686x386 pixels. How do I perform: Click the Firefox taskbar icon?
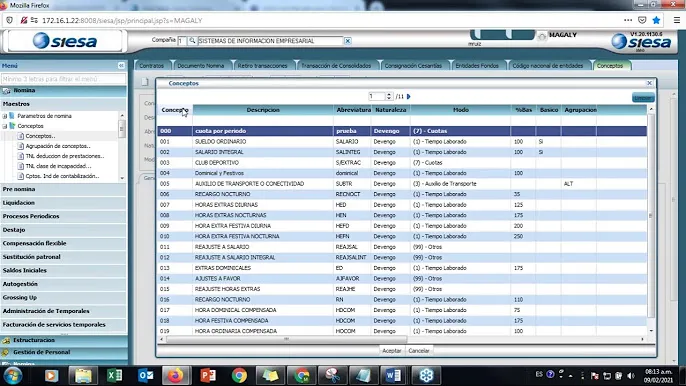[176, 375]
